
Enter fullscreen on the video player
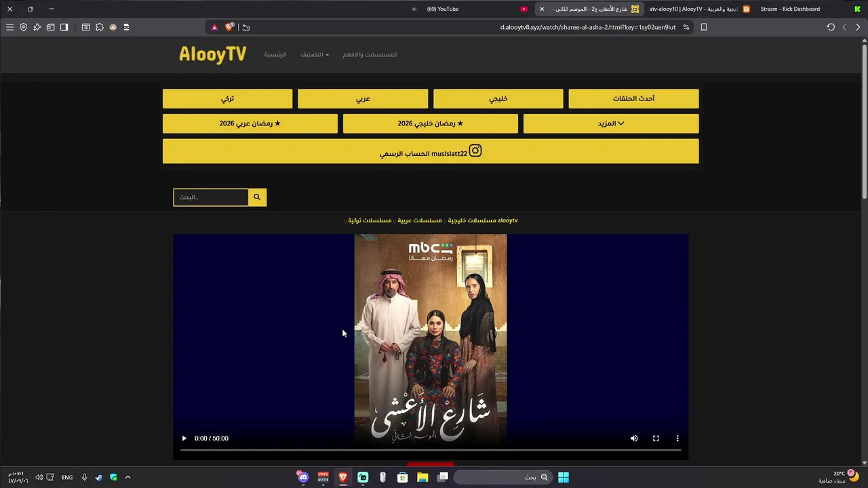tap(656, 439)
